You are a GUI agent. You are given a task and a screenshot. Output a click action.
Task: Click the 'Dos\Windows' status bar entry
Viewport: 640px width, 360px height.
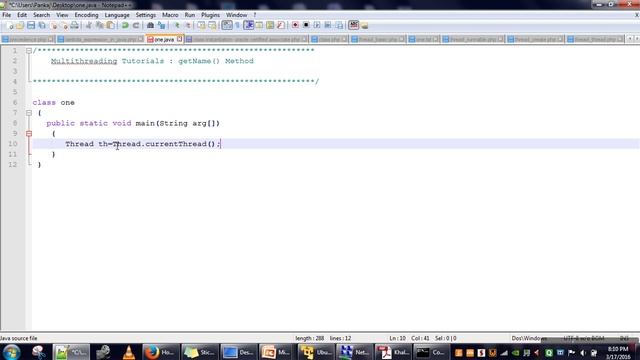[x=529, y=338]
